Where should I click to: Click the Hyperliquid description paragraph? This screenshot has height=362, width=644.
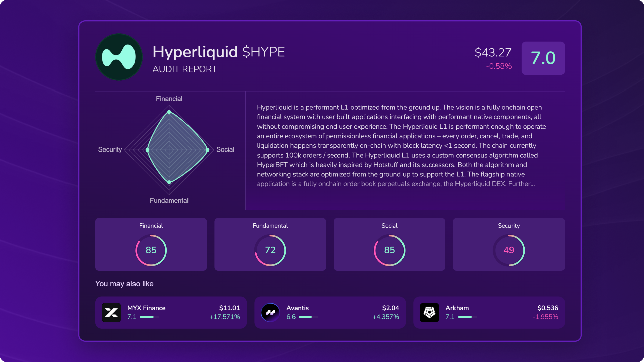[401, 145]
